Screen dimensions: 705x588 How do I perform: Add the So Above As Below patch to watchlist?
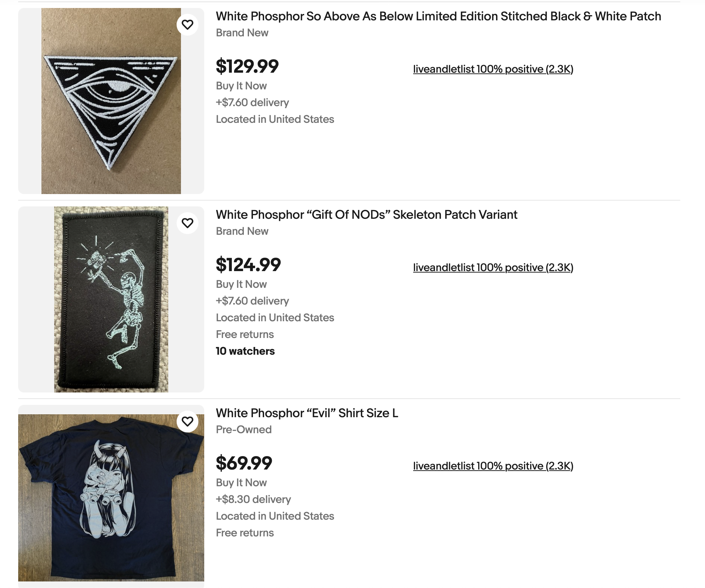(x=187, y=25)
